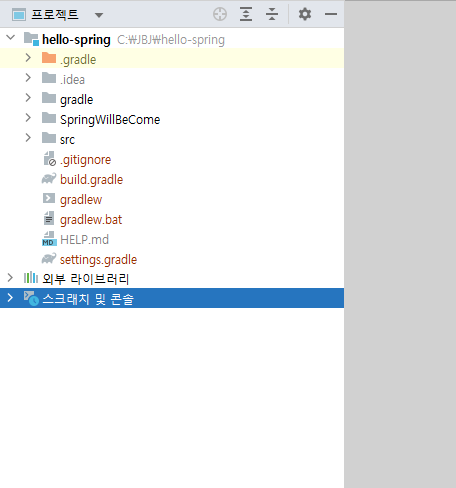
Task: Click the build.gradle elephant icon
Action: 49,179
